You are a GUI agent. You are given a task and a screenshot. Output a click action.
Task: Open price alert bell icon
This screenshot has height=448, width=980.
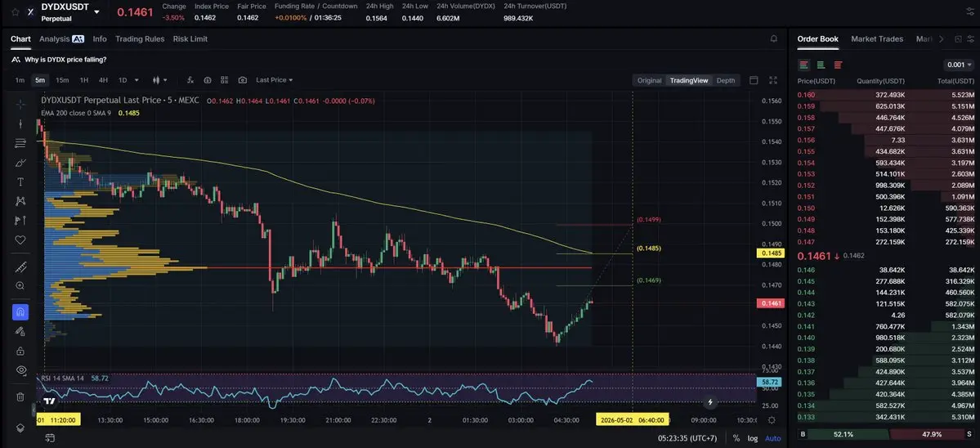[774, 38]
